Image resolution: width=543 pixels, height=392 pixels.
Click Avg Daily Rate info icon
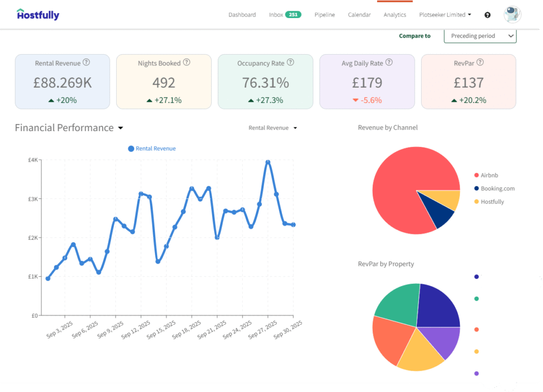389,63
